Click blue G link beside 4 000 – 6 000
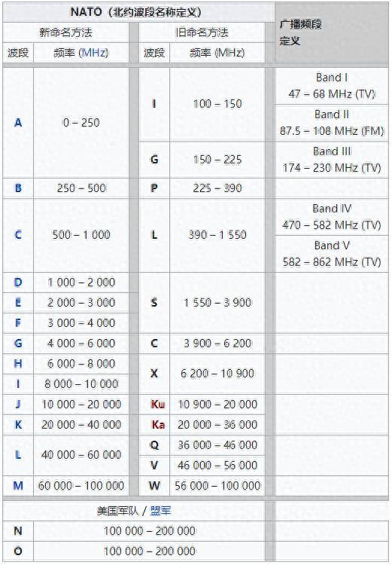Image resolution: width=392 pixels, height=565 pixels. click(18, 344)
